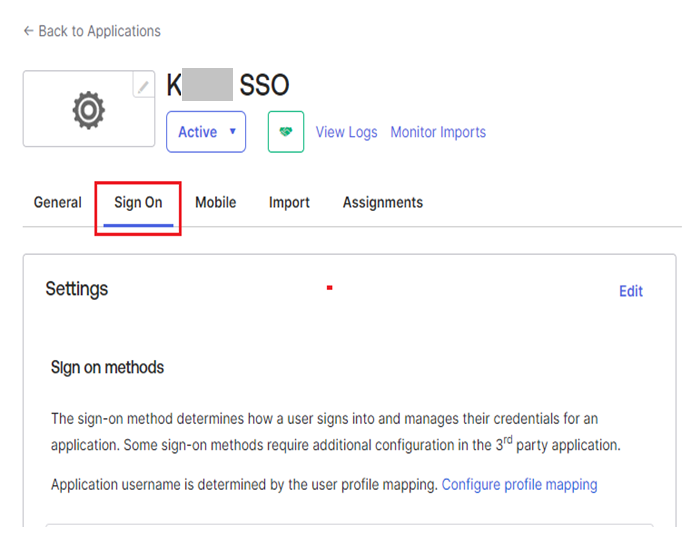Click the gear application logo image
Screen dimensions: 688x556
point(88,110)
